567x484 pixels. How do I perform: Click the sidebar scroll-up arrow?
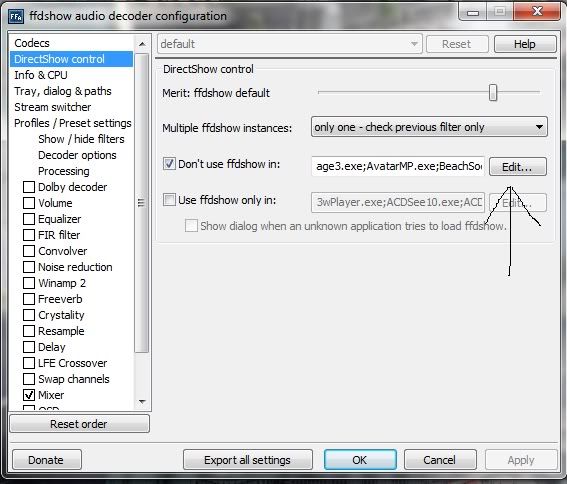tap(142, 44)
